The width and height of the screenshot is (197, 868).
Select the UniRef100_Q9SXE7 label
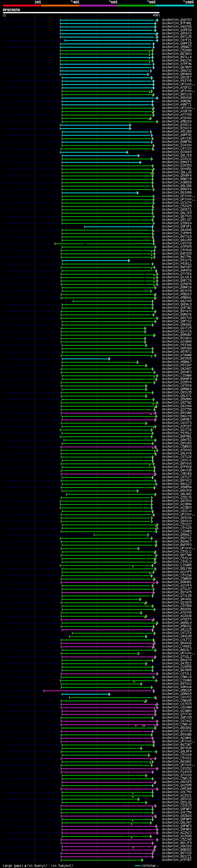[x=177, y=78]
